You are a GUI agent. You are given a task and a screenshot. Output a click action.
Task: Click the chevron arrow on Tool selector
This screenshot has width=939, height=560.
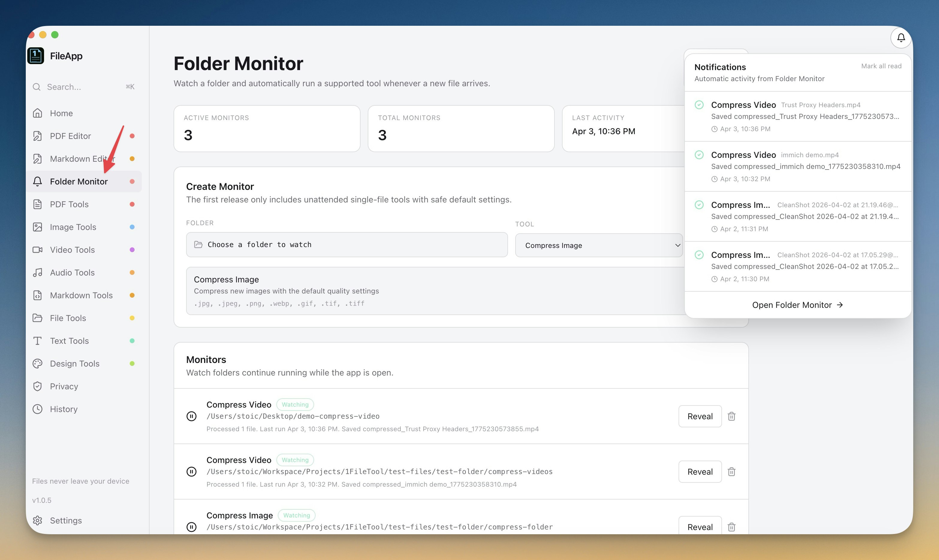pyautogui.click(x=677, y=245)
